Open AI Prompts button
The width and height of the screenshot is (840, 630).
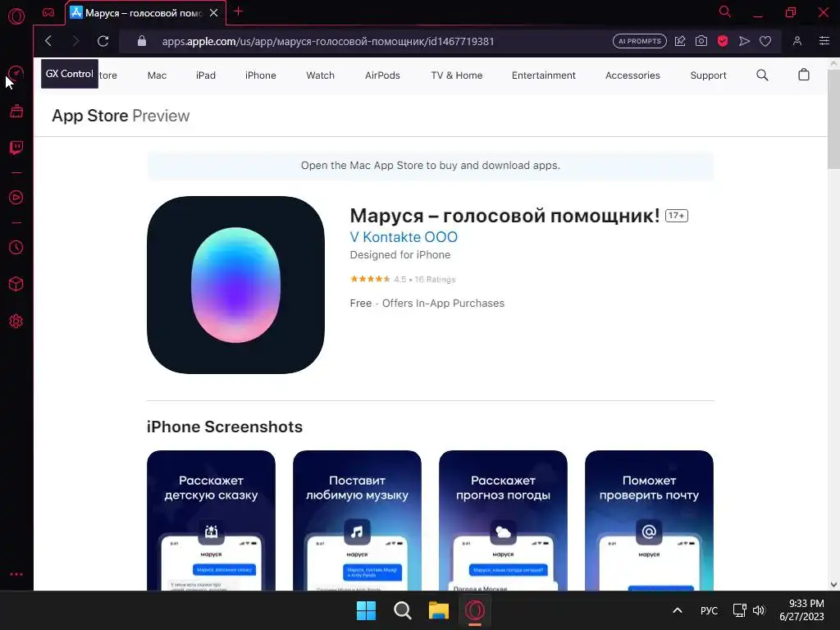coord(640,41)
